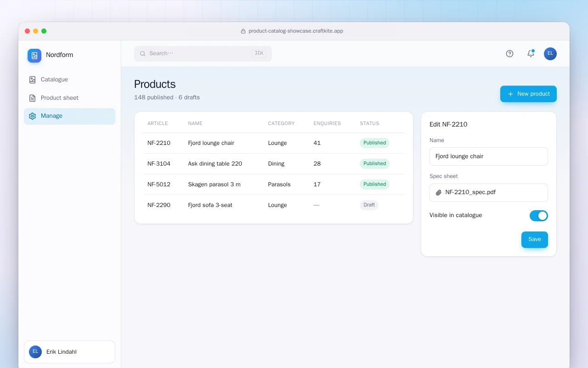Click the Nordform logo icon
588x368 pixels.
point(34,56)
